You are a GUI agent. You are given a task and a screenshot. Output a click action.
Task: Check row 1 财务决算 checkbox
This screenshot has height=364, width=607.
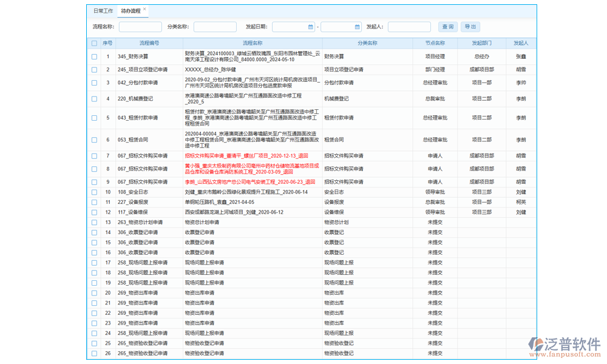[94, 56]
